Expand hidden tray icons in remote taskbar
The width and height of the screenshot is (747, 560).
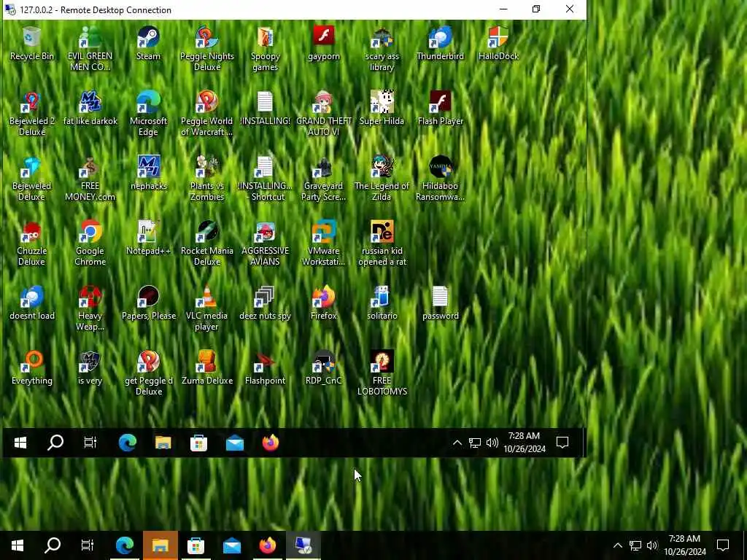(x=457, y=443)
